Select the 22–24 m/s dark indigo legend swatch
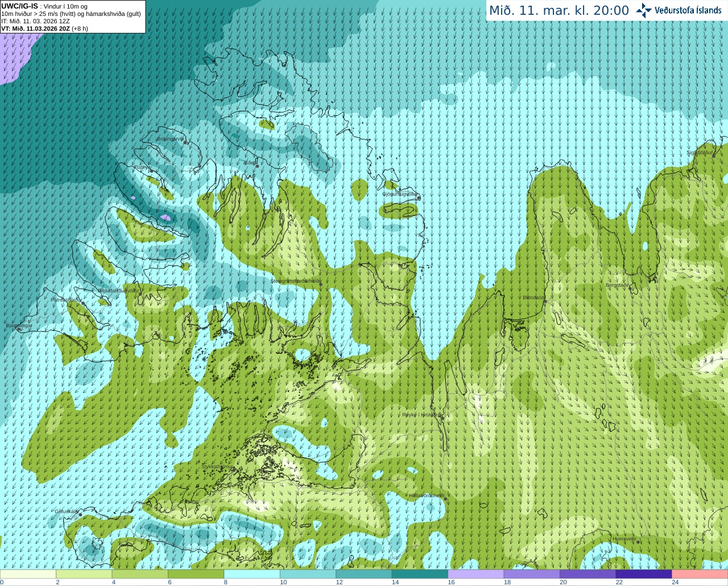This screenshot has width=728, height=586. pos(644,574)
